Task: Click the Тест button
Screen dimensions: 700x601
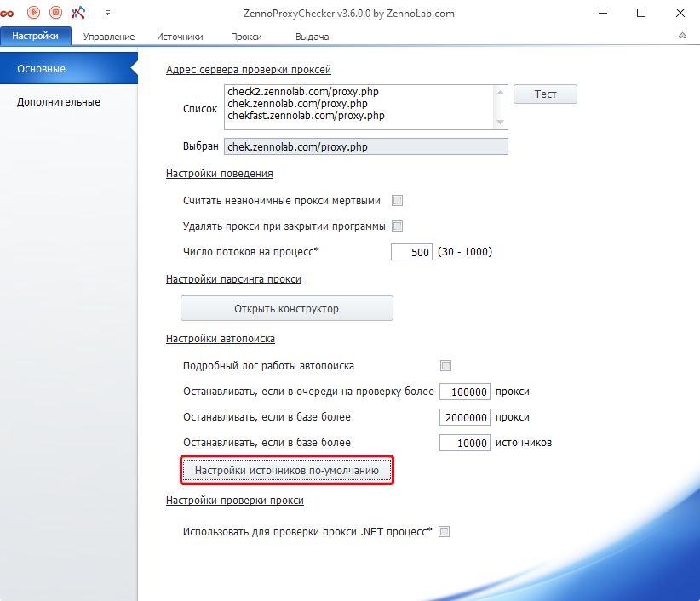Action: (545, 94)
